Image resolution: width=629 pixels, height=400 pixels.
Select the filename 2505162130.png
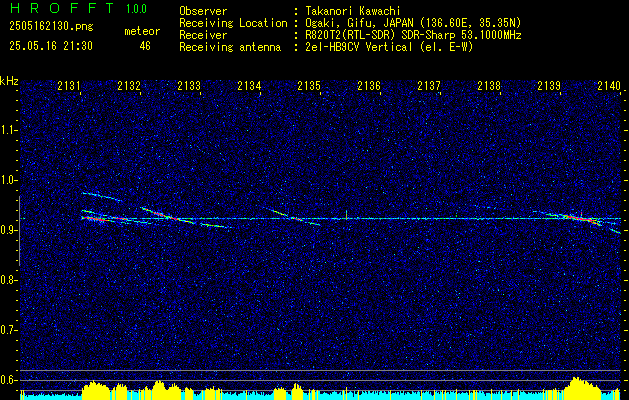(51, 26)
